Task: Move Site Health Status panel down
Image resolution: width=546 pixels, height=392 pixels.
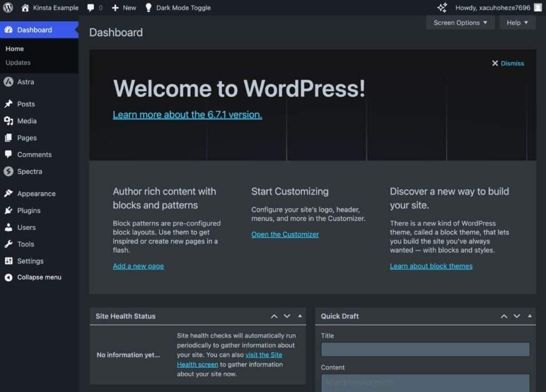Action: [x=287, y=316]
